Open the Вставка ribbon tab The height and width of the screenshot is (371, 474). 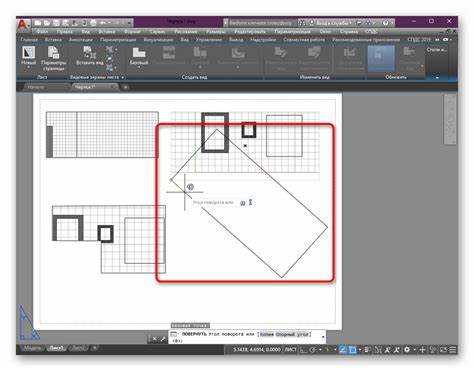click(53, 40)
